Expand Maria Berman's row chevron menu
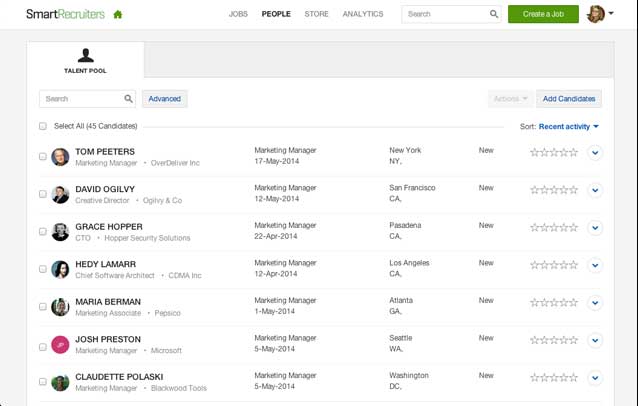Screen dimensions: 638x406 595,303
